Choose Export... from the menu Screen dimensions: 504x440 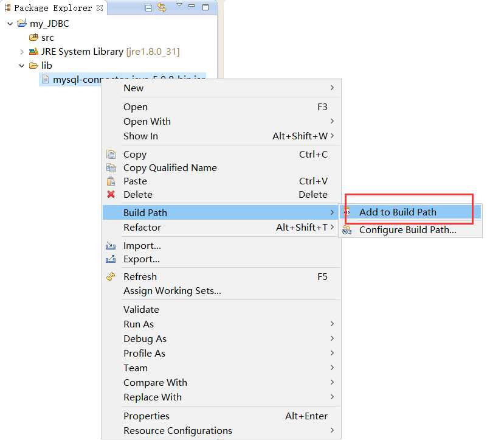tap(221, 259)
